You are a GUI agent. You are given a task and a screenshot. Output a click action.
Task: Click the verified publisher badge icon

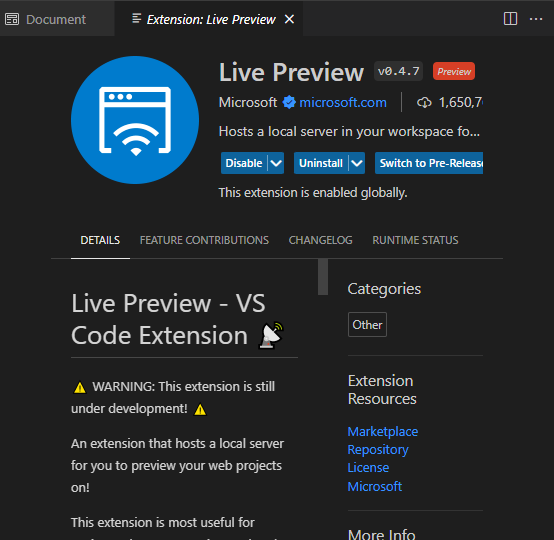click(x=289, y=102)
